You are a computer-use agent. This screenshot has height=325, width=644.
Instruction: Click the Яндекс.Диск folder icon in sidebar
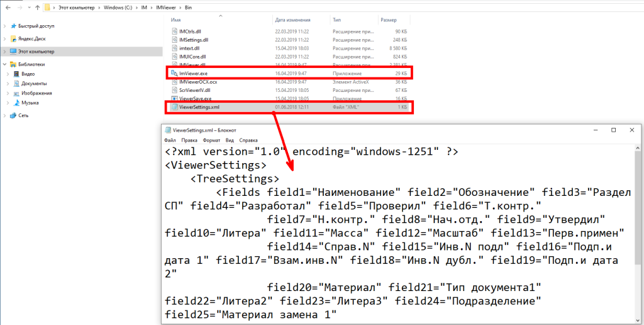(x=13, y=38)
